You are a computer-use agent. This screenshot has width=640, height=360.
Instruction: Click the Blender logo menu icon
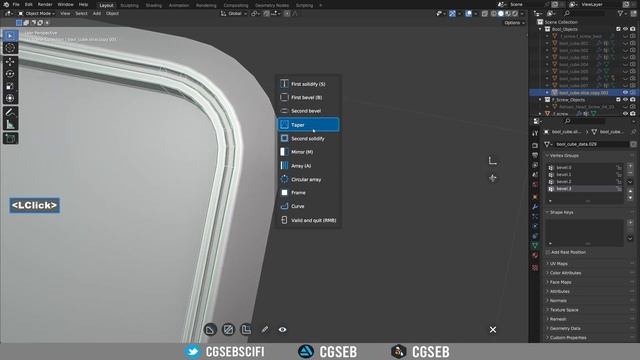click(x=6, y=4)
